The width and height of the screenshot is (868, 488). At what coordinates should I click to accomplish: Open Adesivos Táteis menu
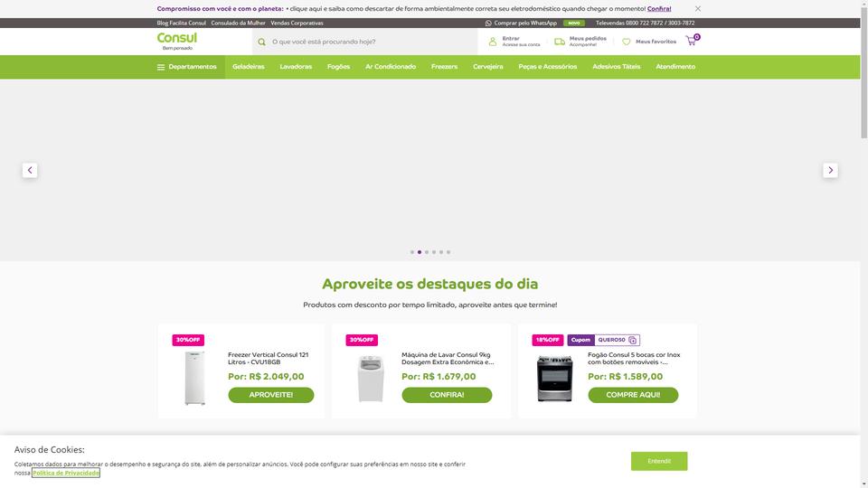[x=616, y=67]
